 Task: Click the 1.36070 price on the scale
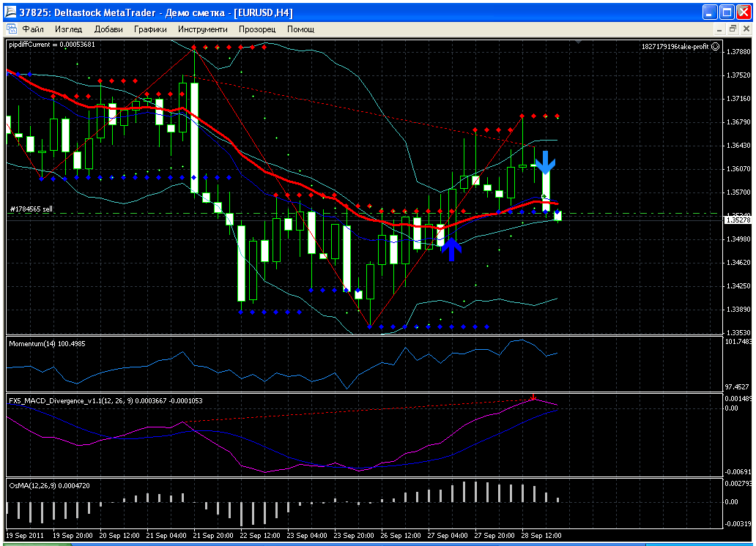pyautogui.click(x=738, y=168)
